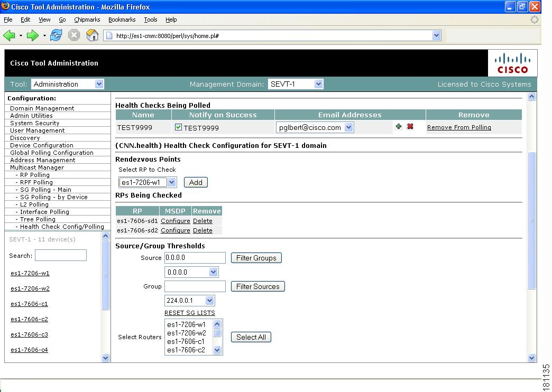Click red X to delete email

pyautogui.click(x=410, y=126)
